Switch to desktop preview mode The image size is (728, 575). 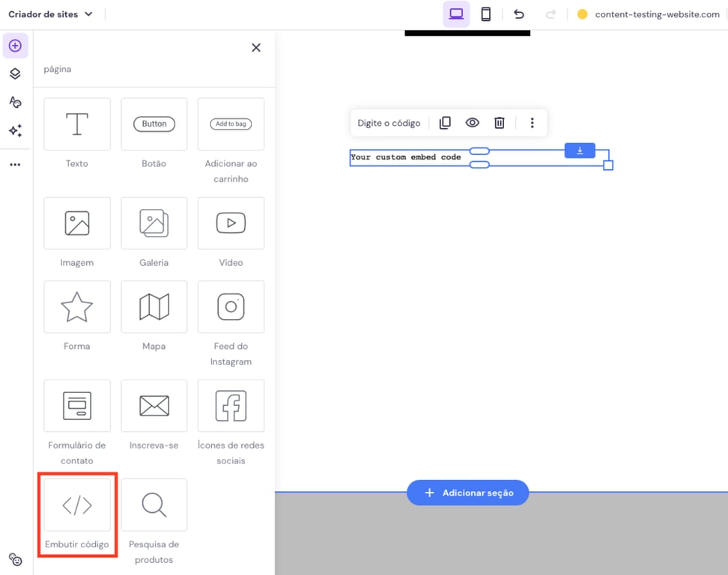456,13
